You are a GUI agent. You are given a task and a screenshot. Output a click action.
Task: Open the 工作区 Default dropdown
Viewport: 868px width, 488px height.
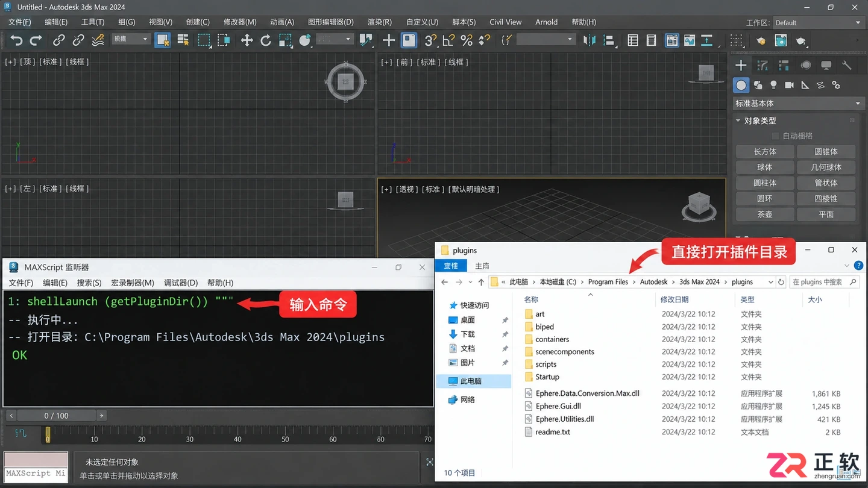[x=818, y=22]
